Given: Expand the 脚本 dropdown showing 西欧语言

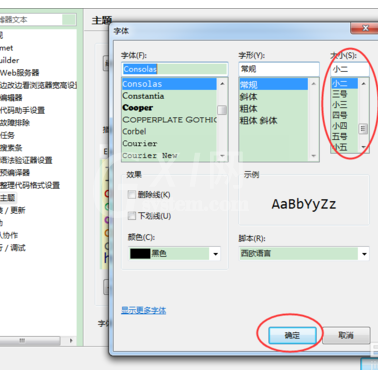Looking at the screenshot, I should point(304,254).
